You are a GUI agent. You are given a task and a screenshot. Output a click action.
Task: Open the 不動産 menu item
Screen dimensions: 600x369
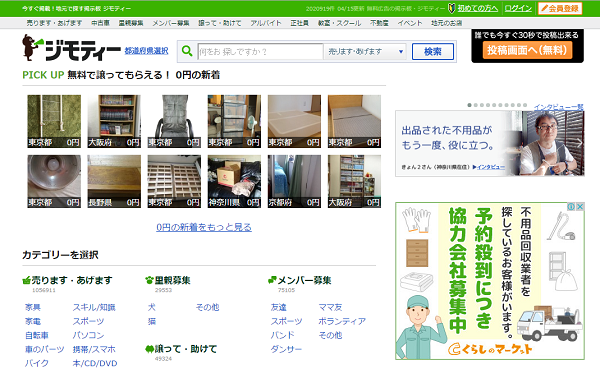pos(379,23)
